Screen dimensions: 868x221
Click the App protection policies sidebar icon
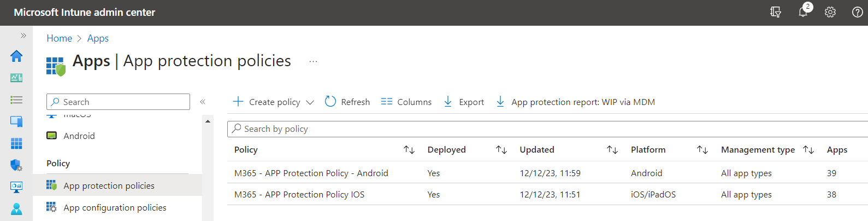pyautogui.click(x=52, y=185)
